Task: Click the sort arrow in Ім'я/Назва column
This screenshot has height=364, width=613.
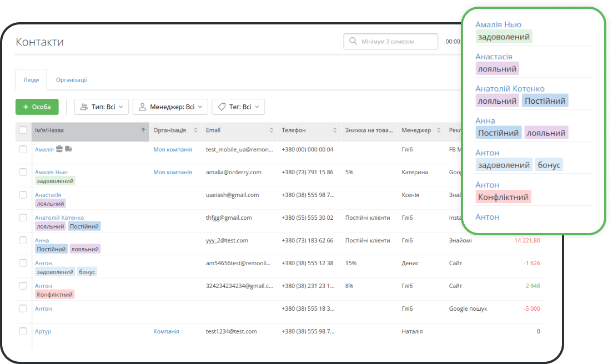Action: (x=143, y=130)
